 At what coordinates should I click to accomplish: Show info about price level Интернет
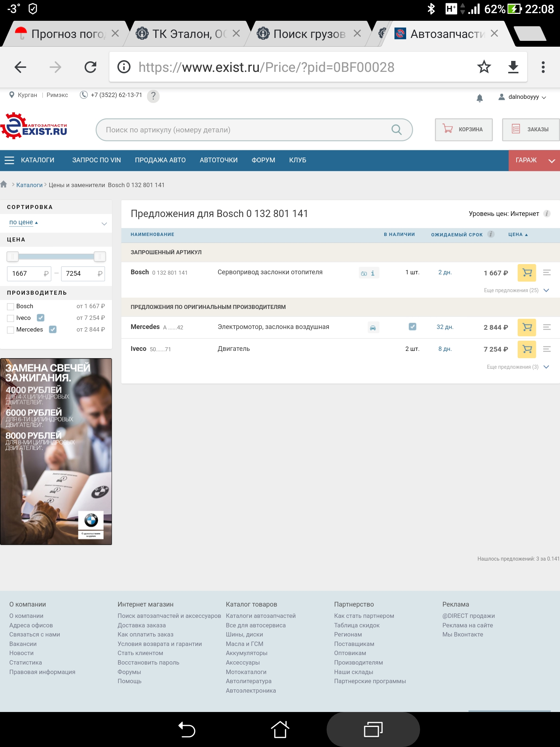pyautogui.click(x=547, y=214)
